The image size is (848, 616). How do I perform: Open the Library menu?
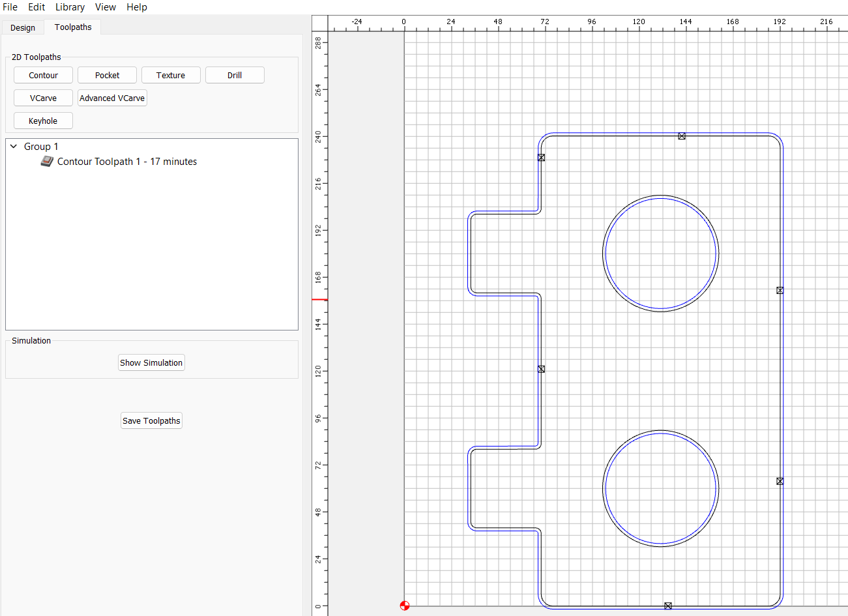[x=70, y=7]
